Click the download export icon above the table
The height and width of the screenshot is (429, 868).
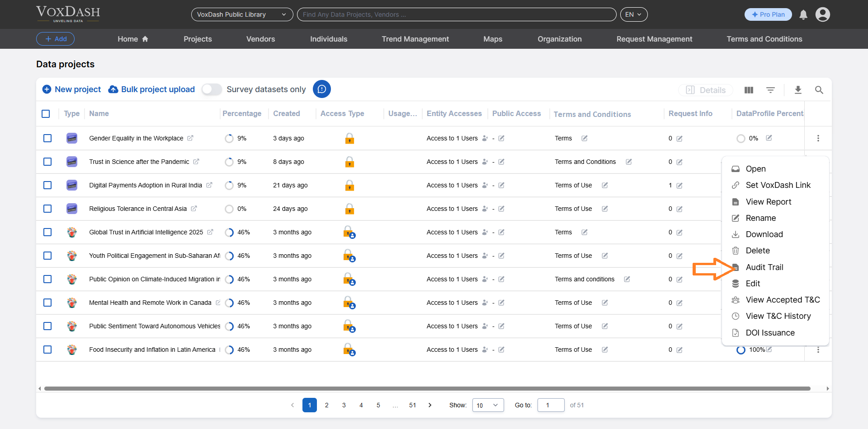798,90
